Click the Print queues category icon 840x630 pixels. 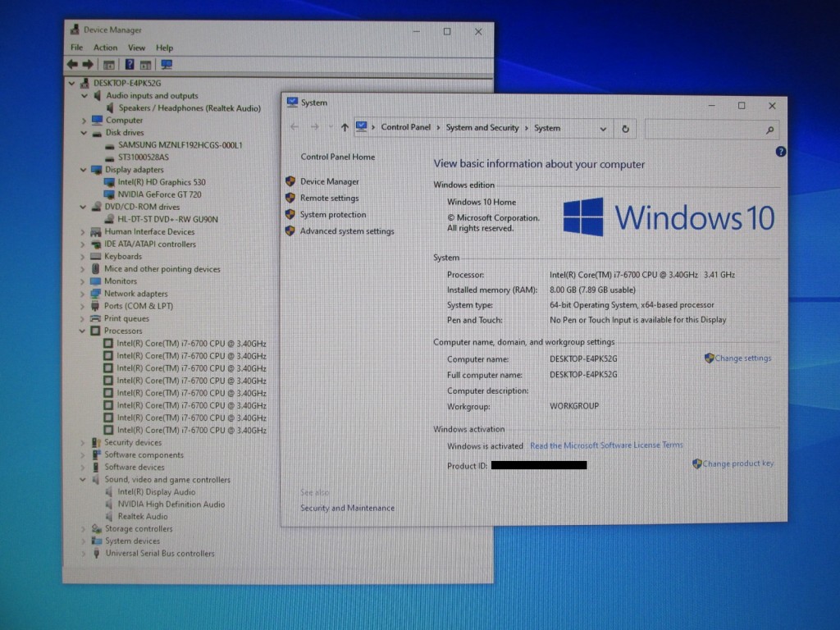(x=96, y=318)
